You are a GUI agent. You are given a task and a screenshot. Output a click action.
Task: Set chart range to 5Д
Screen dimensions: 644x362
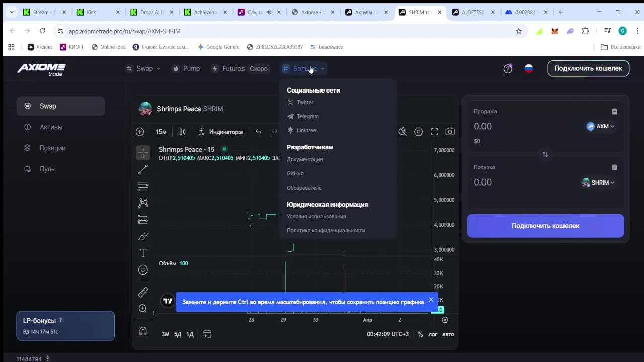point(178,334)
